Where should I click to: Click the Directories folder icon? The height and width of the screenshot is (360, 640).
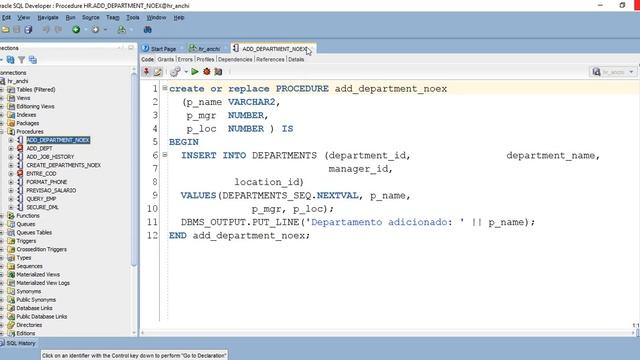coord(11,325)
